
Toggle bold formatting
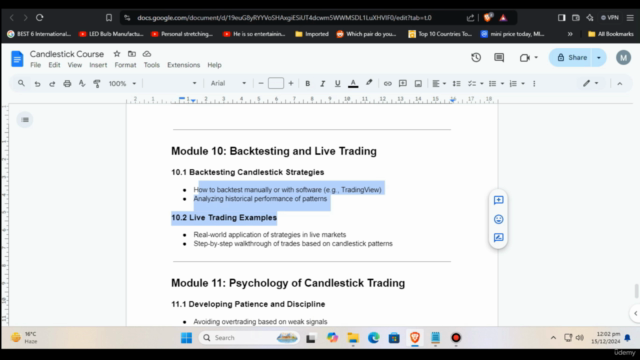tap(307, 84)
